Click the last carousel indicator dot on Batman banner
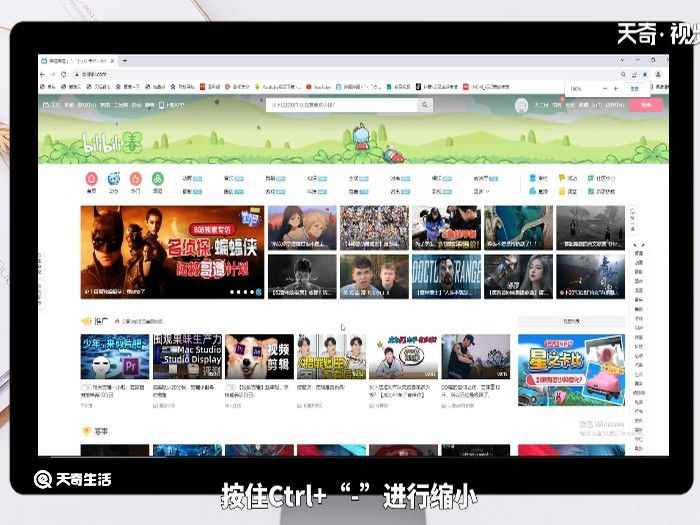 pyautogui.click(x=259, y=292)
